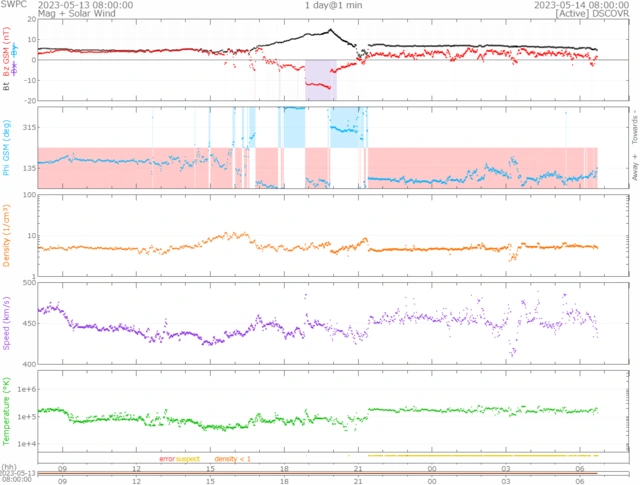Click the Temperature (°K) axis label

[7, 412]
